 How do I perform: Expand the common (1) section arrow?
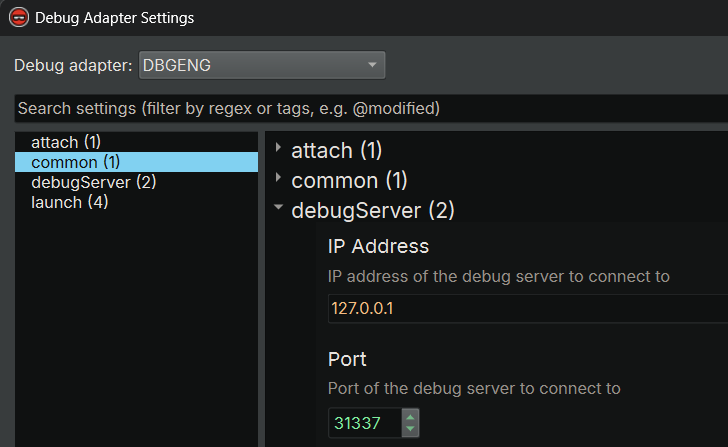tap(278, 178)
